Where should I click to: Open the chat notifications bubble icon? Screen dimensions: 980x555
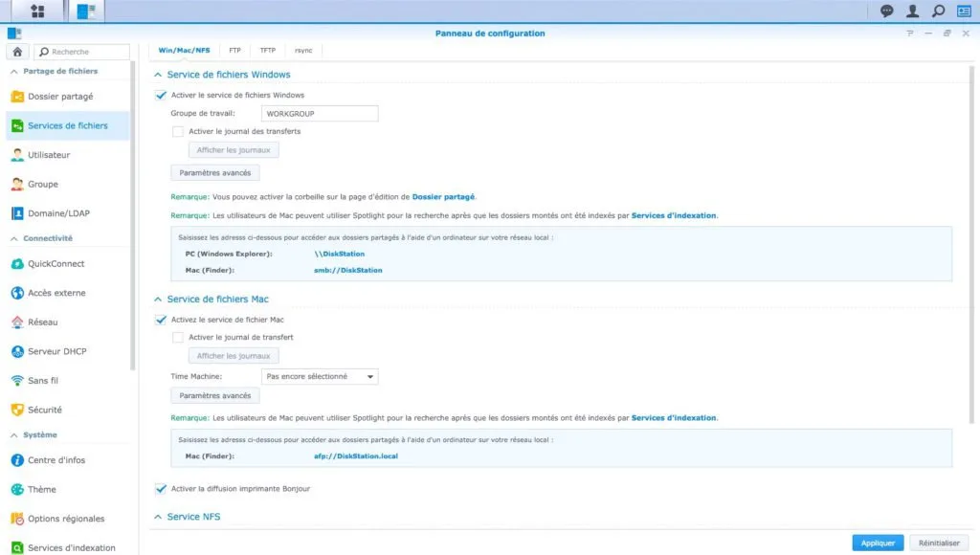pyautogui.click(x=886, y=11)
